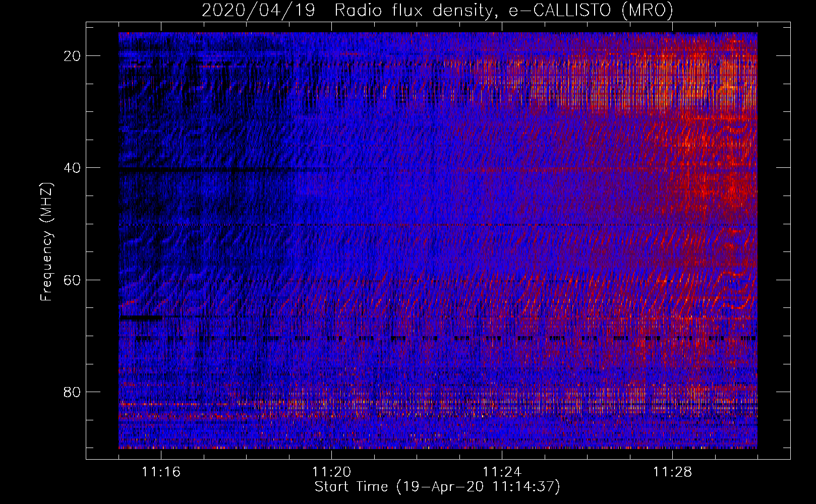816x504 pixels.
Task: Click the 11:28 time tick label
Action: tap(672, 472)
